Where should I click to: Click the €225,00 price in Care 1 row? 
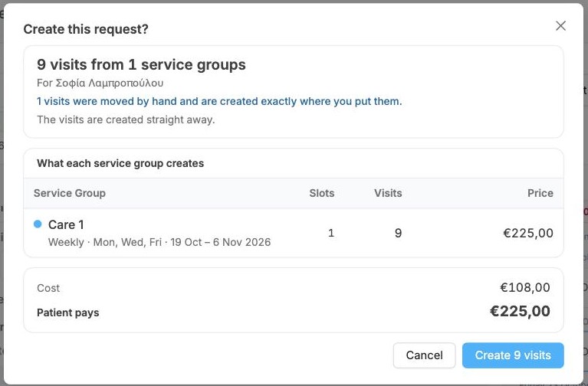[528, 233]
